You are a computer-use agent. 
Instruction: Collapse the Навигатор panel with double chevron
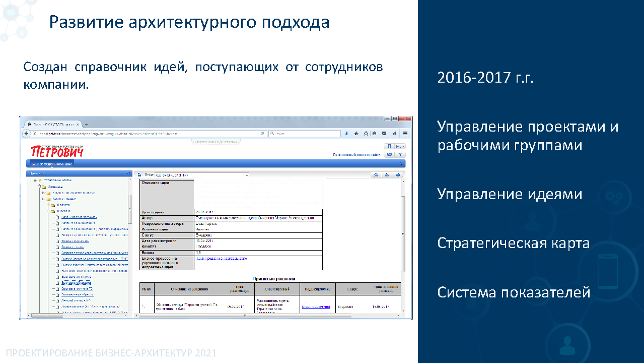[128, 173]
